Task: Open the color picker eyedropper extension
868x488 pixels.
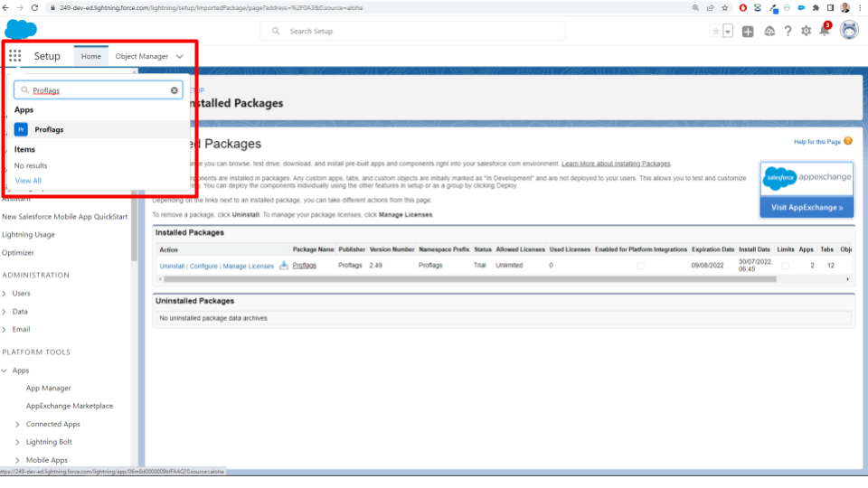Action: [x=773, y=8]
